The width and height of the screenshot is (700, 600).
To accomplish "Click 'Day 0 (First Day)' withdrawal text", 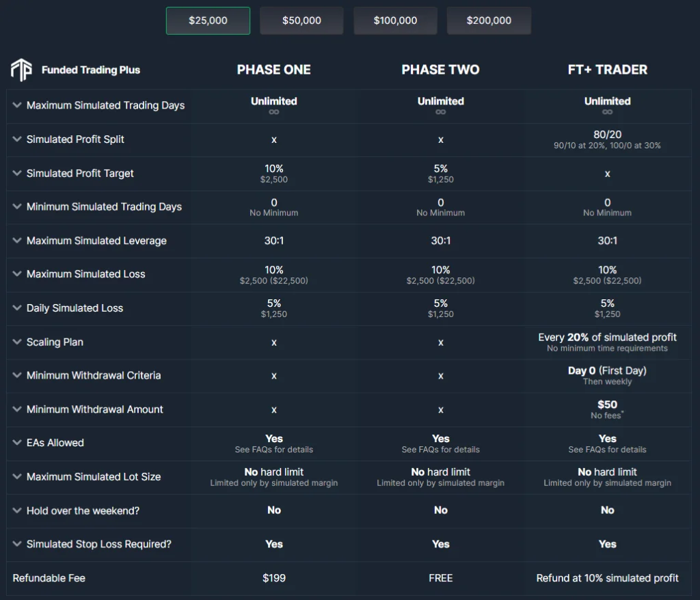I will point(608,370).
